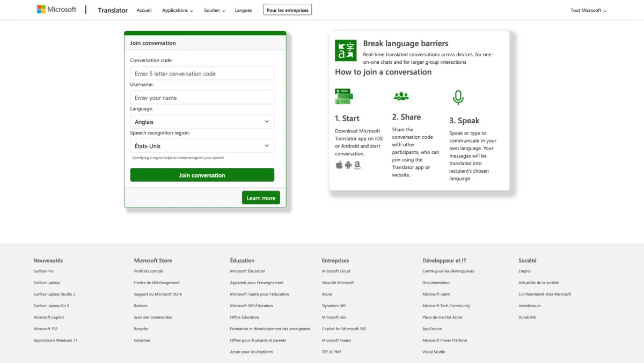Image resolution: width=644 pixels, height=363 pixels.
Task: Expand the Soutien menu
Action: 215,10
